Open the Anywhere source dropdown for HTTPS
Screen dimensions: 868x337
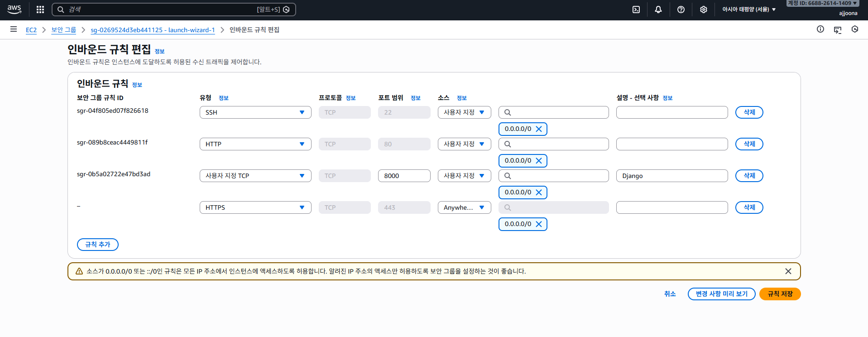[464, 207]
